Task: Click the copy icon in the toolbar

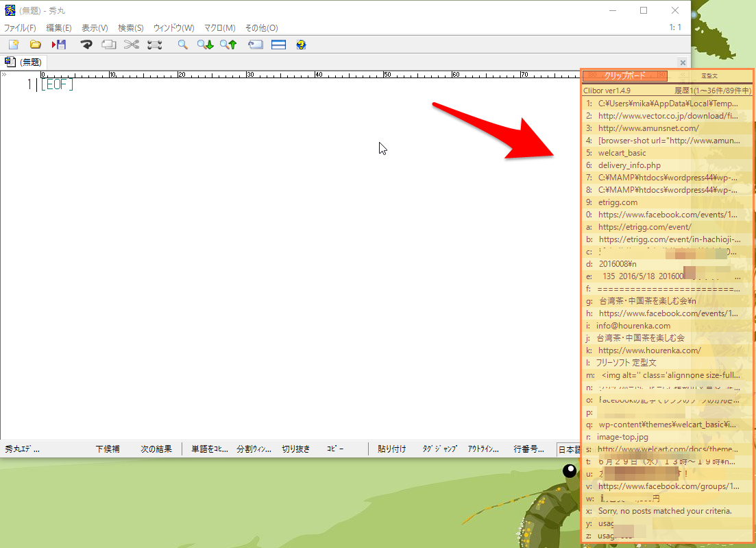Action: (109, 45)
